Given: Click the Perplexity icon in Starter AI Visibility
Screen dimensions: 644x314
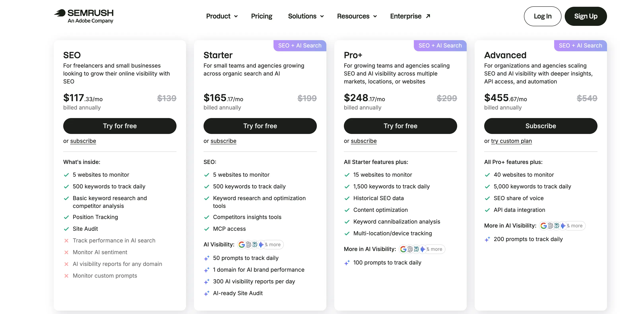Looking at the screenshot, I should 255,244.
